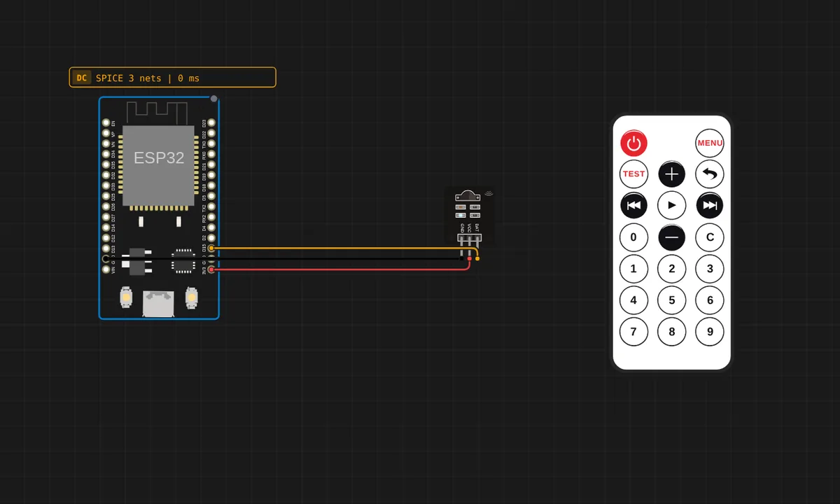Screen dimensions: 840x504
Task: Click the gray rotate handle on ESP32 board
Action: 213,99
